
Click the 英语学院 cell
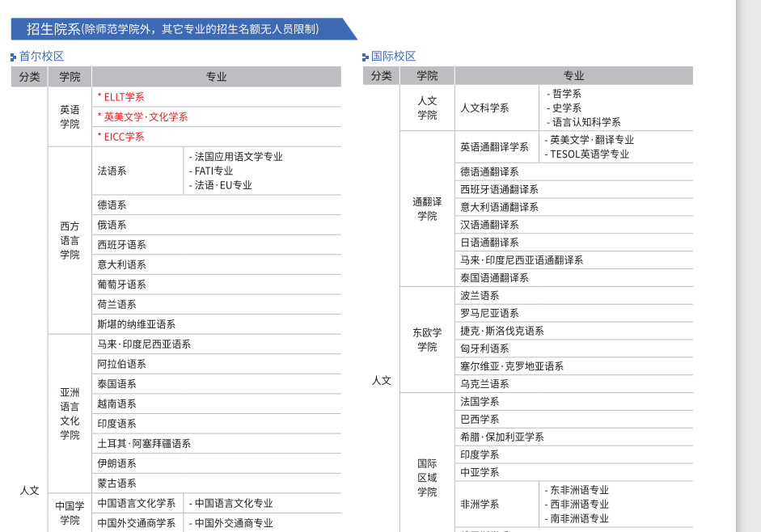pyautogui.click(x=70, y=117)
